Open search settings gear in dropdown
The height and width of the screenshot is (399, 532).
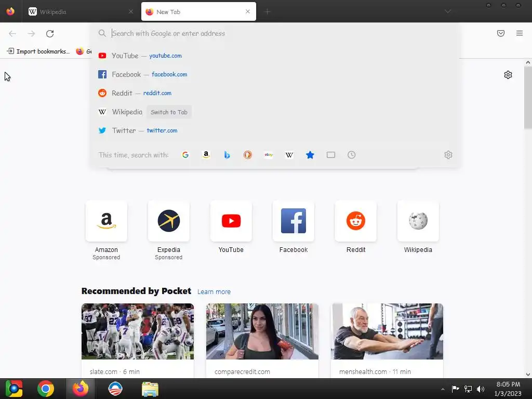(448, 155)
